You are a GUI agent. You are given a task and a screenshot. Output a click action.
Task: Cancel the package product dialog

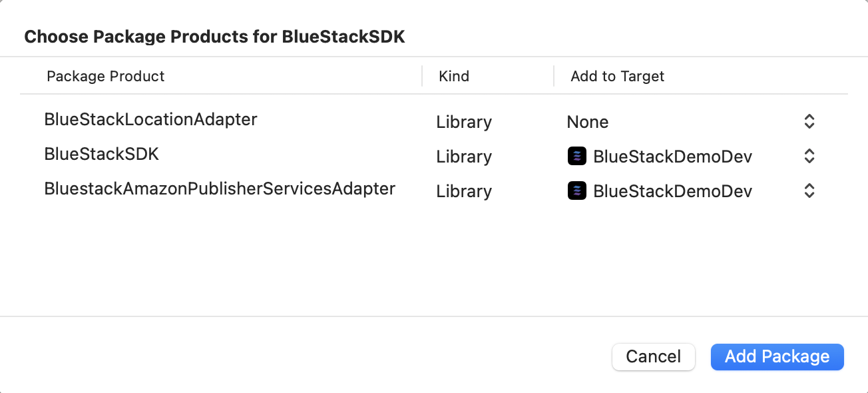coord(653,356)
